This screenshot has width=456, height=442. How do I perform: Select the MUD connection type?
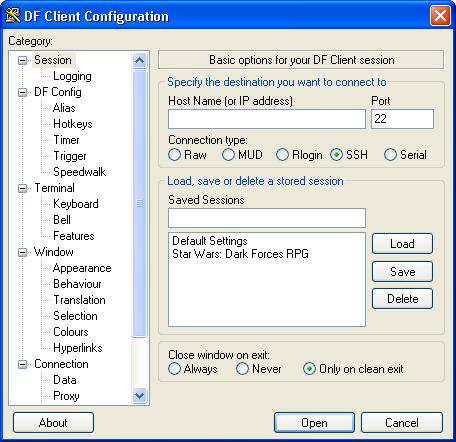(x=228, y=155)
